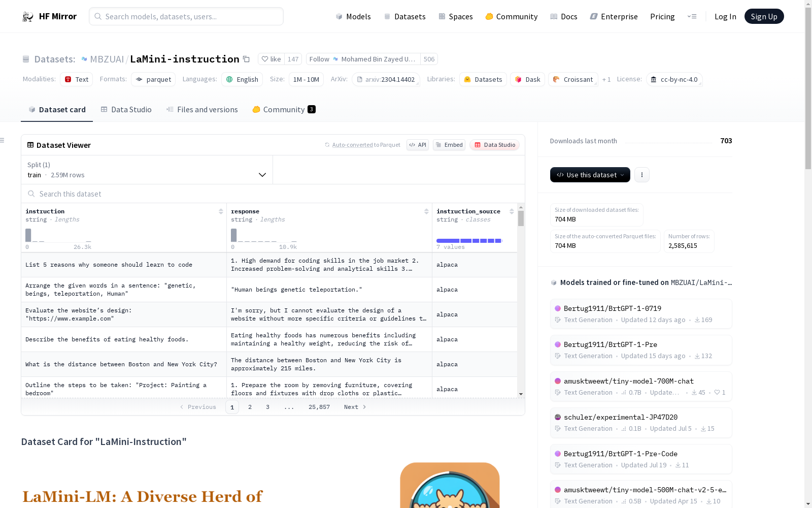
Task: Click the Datasets library tag
Action: click(483, 79)
